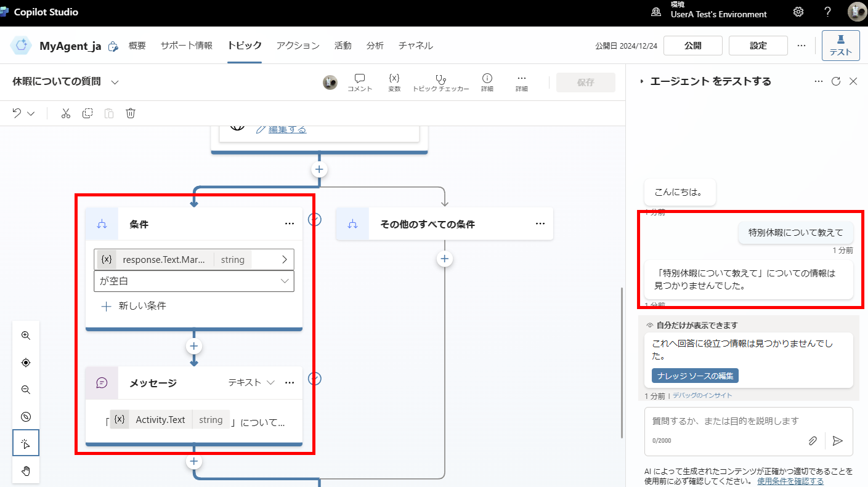868x487 pixels.
Task: Click the send message icon in chat
Action: pyautogui.click(x=837, y=440)
